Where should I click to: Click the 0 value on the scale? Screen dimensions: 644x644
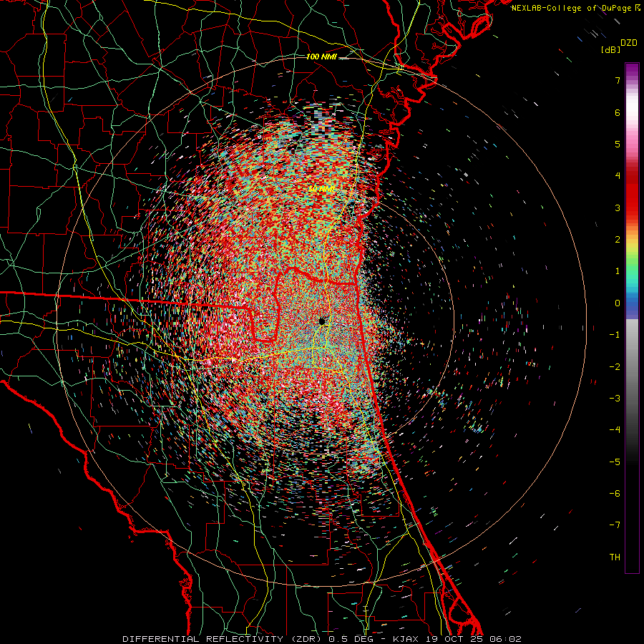[x=618, y=303]
